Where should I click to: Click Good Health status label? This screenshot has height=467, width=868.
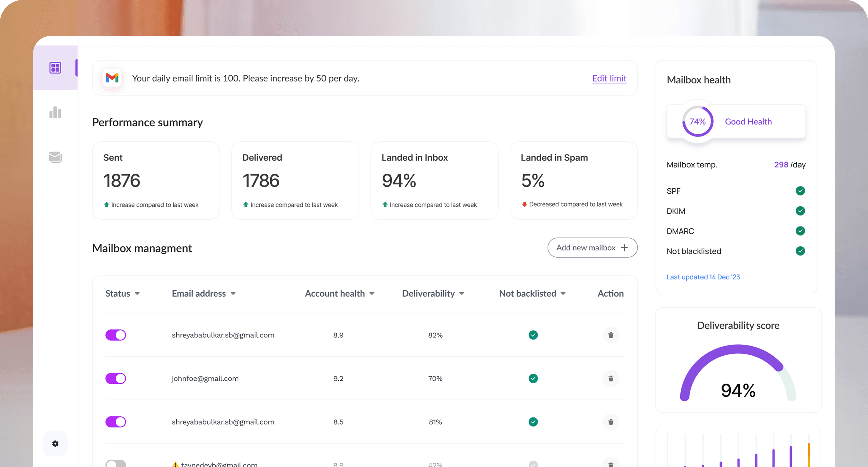tap(748, 122)
